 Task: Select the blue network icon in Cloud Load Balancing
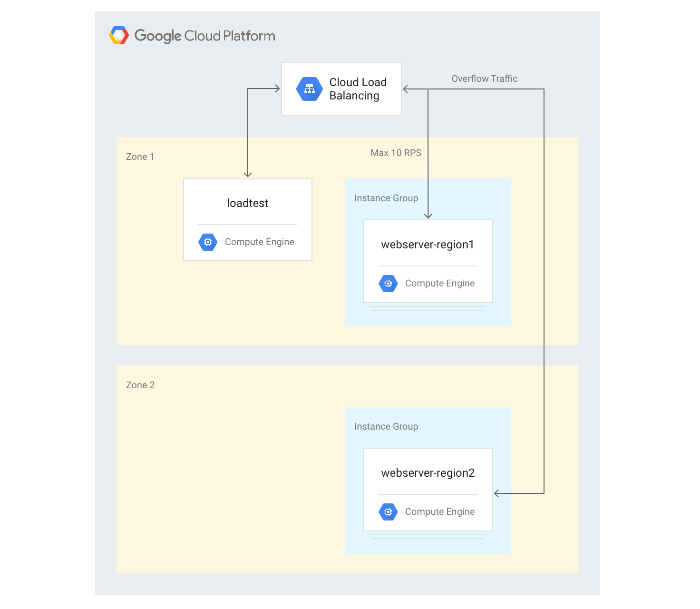tap(309, 88)
